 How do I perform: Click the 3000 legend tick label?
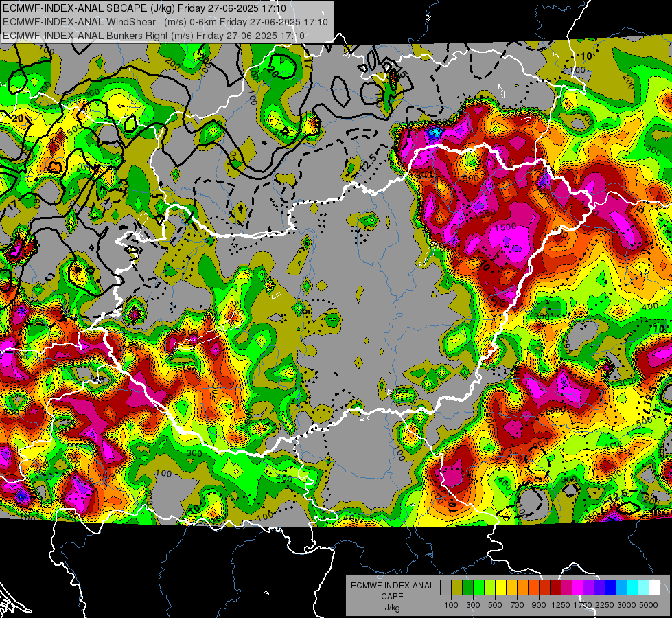(627, 605)
